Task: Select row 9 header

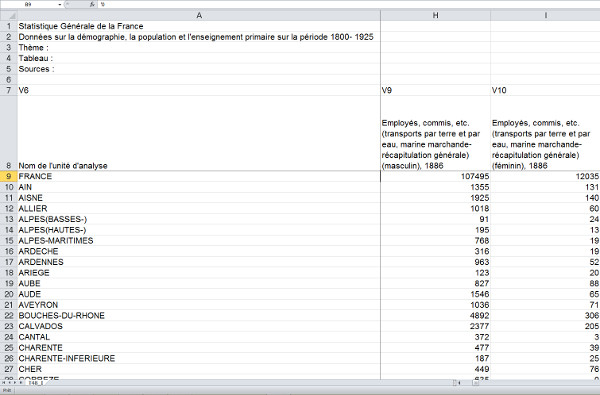Action: [9, 176]
